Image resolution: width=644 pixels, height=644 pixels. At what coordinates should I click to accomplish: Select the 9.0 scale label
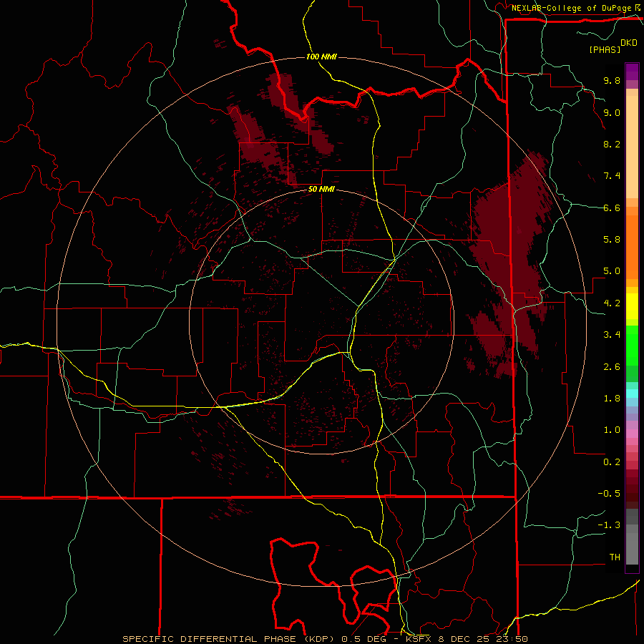coord(612,113)
